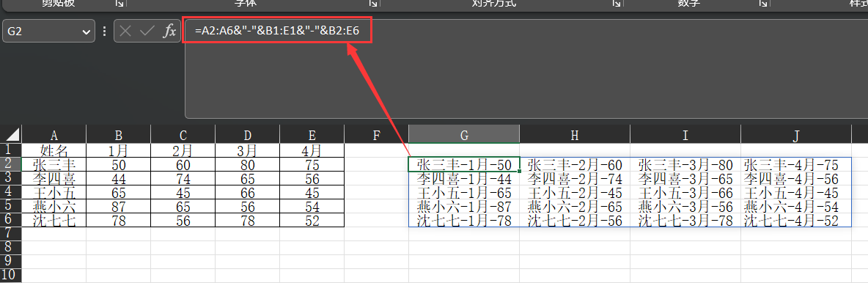Select the cell containing 沈七七 in column A

click(54, 220)
